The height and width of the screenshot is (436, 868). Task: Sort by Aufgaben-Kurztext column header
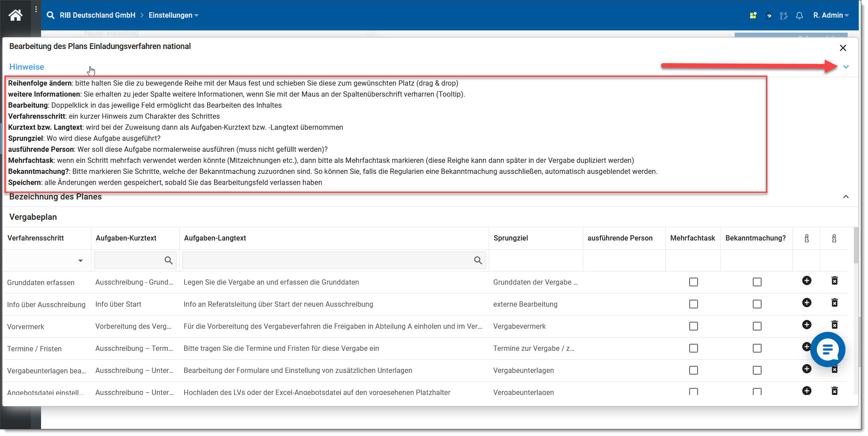126,238
